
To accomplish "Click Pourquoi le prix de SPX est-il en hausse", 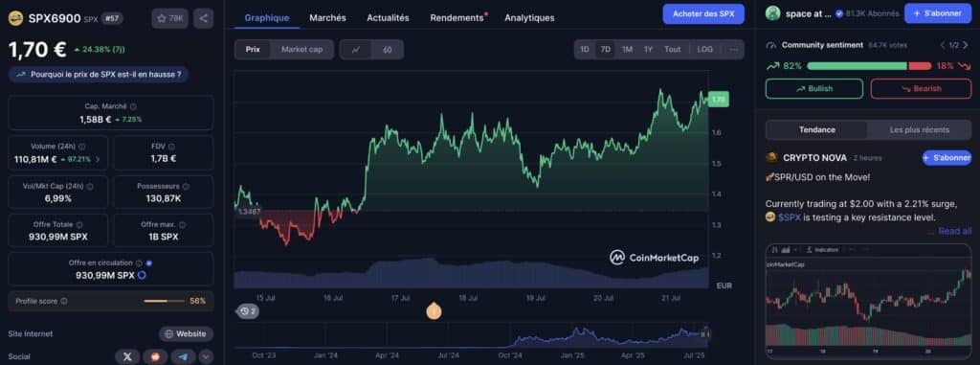I will click(99, 74).
